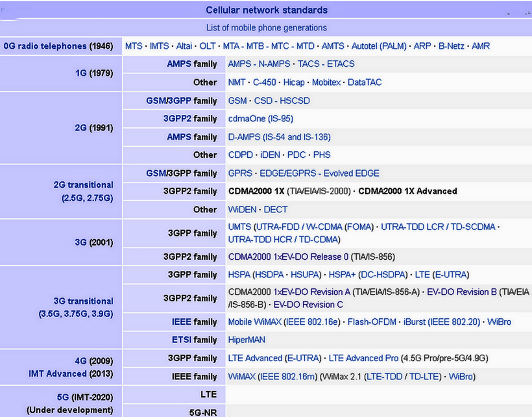Open the Cellular network standards title link
Screen dimensions: 532x417
click(266, 10)
